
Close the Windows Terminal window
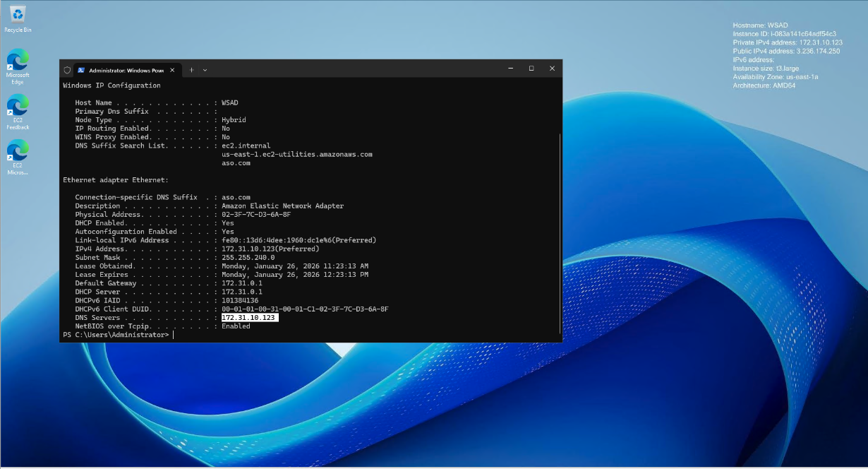point(552,69)
